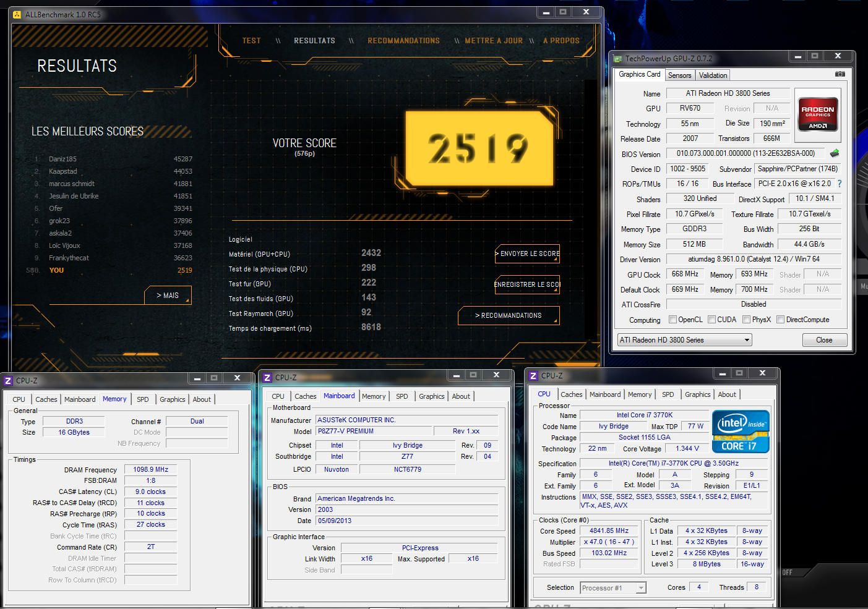Open Memory tab in the CPU-Z processor window
This screenshot has width=868, height=609.
click(x=640, y=394)
